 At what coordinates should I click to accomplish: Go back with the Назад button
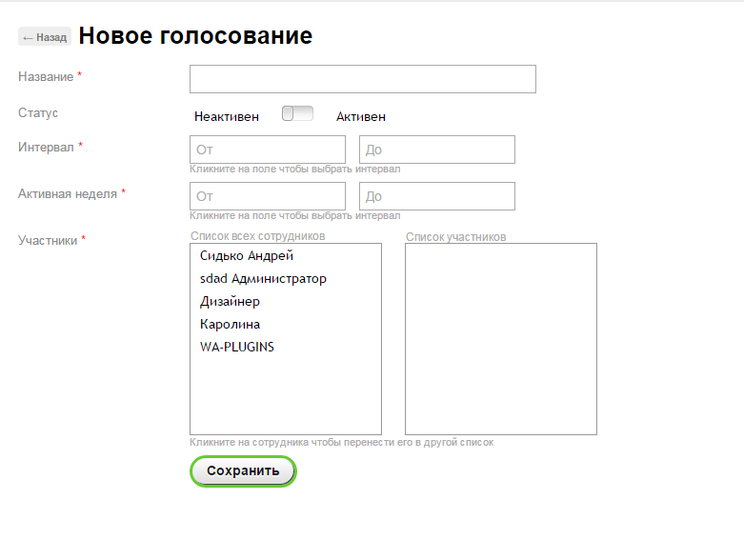pos(45,37)
